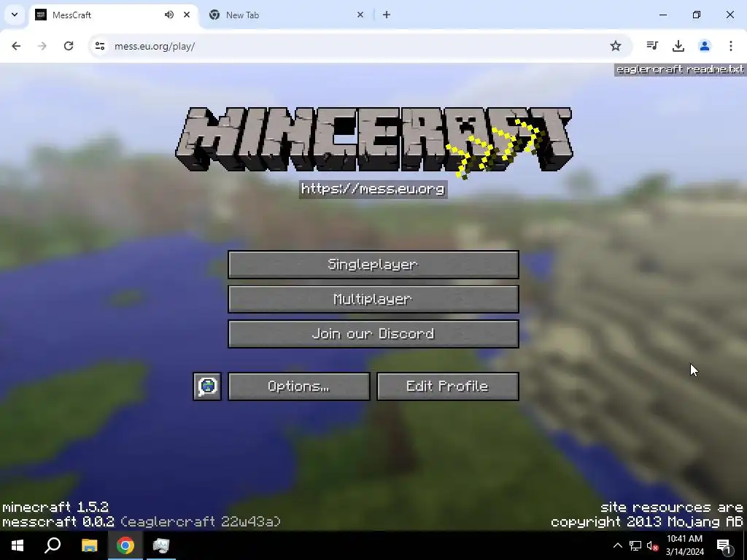This screenshot has height=560, width=747.
Task: Open the monitor app taskbar icon
Action: 161,545
